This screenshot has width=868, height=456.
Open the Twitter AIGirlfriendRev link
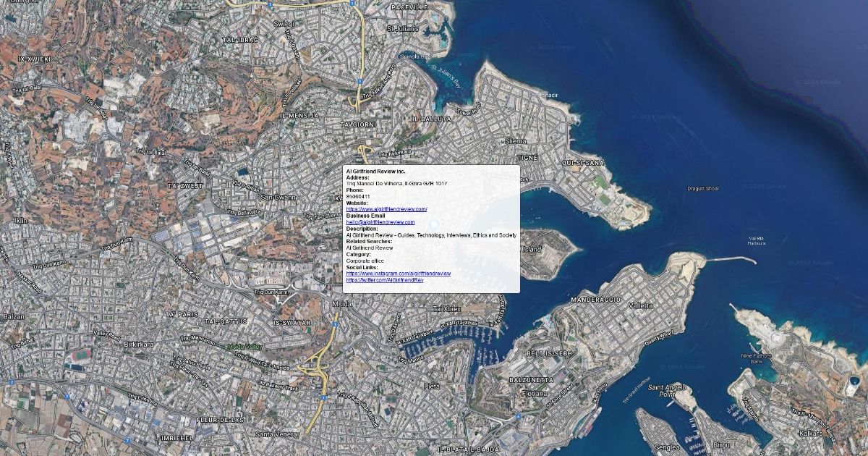[x=384, y=279]
